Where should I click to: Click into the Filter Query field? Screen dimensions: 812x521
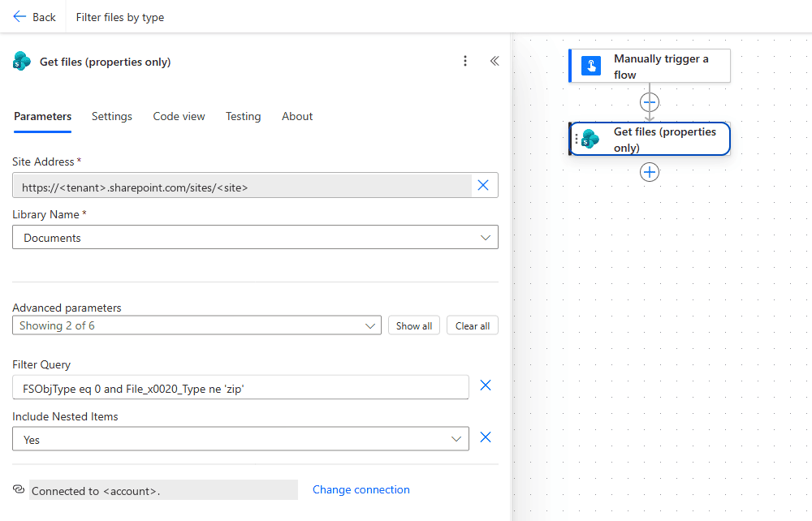241,388
